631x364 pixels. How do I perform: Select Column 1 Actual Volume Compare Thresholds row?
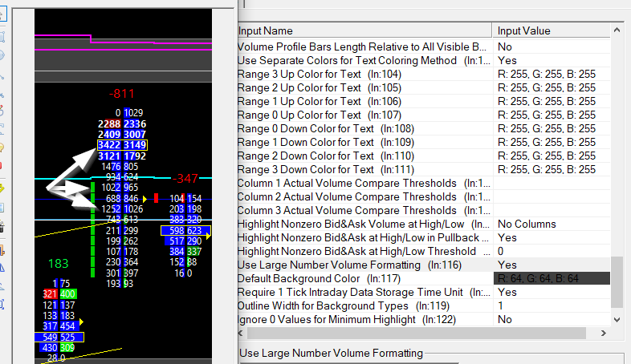[x=365, y=184]
